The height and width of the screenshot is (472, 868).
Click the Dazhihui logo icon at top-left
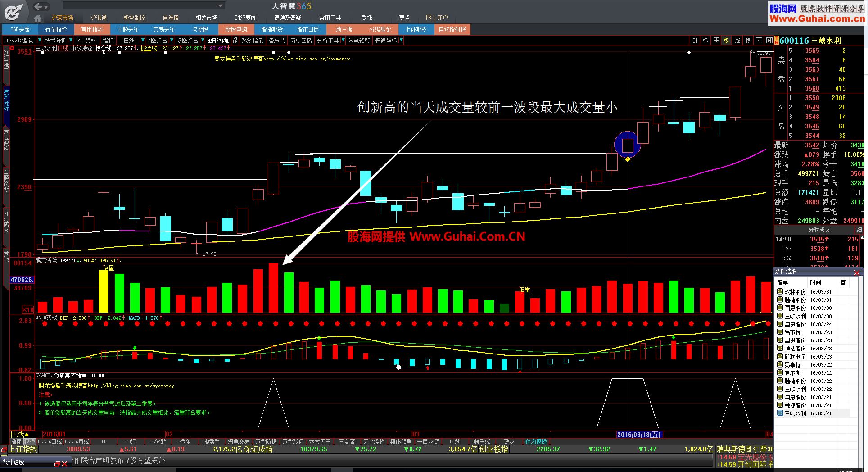13,11
